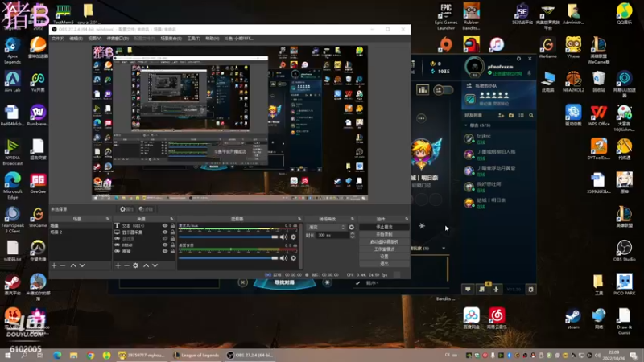Screen dimensions: 644x362
Task: Open the transition properties gear icon
Action: (x=352, y=227)
